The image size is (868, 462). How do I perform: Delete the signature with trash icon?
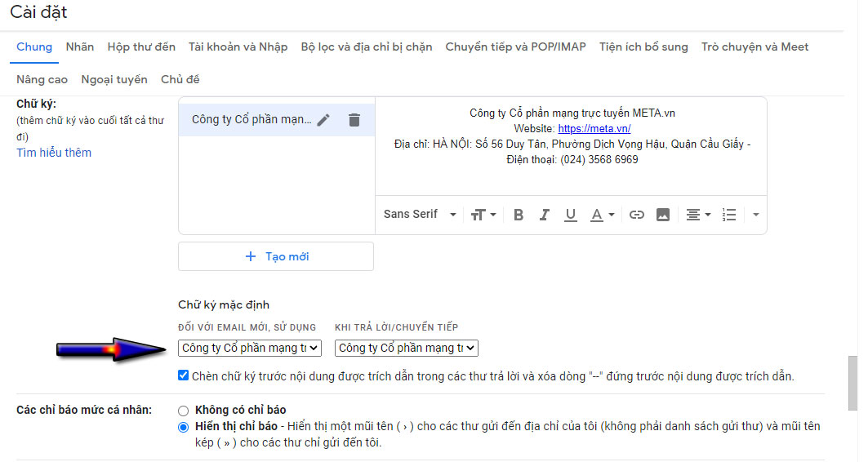[x=354, y=119]
